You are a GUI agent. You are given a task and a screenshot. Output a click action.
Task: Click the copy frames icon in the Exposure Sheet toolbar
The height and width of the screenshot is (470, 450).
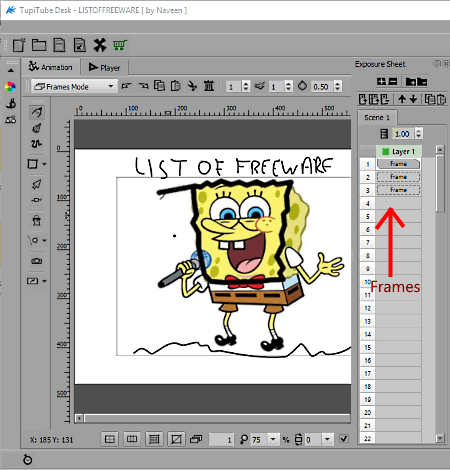430,99
